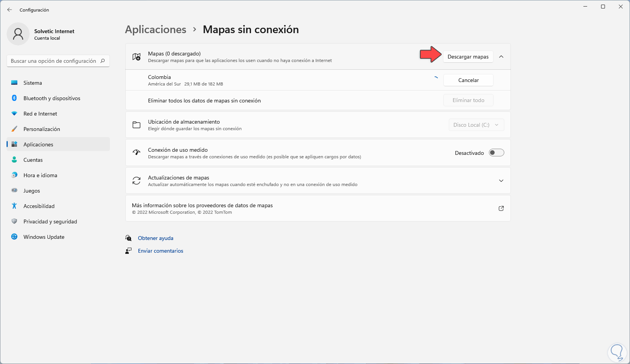This screenshot has height=364, width=630.
Task: Cancel the Colombia map download
Action: pos(468,80)
